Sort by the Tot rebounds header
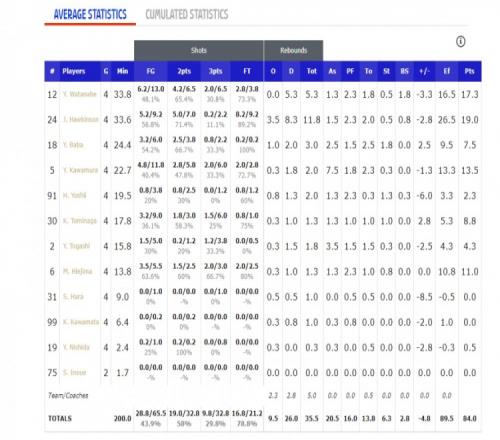This screenshot has width=500, height=440. [x=311, y=71]
